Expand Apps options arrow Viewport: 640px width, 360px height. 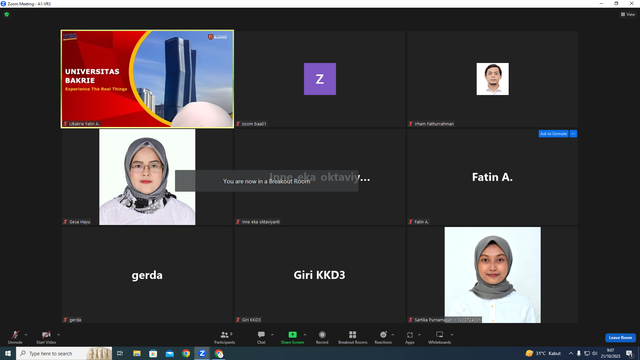pyautogui.click(x=419, y=335)
